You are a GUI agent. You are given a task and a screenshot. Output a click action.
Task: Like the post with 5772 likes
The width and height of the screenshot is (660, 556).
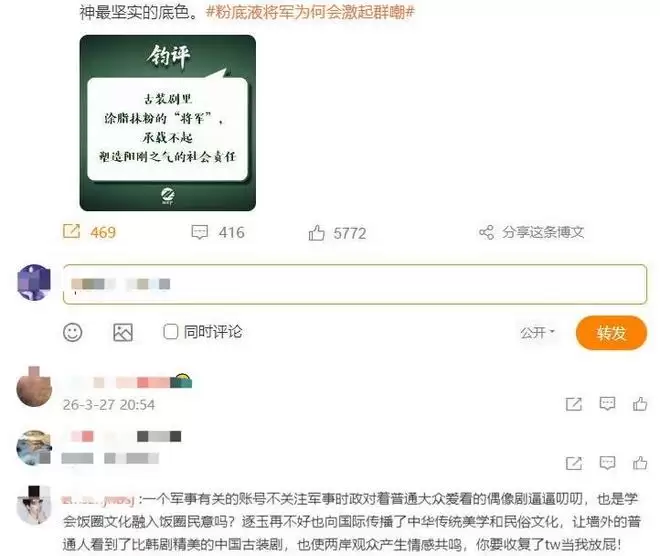317,233
